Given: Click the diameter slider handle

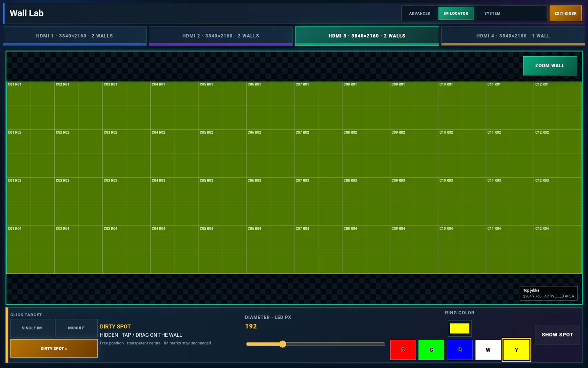Looking at the screenshot, I should [x=282, y=344].
